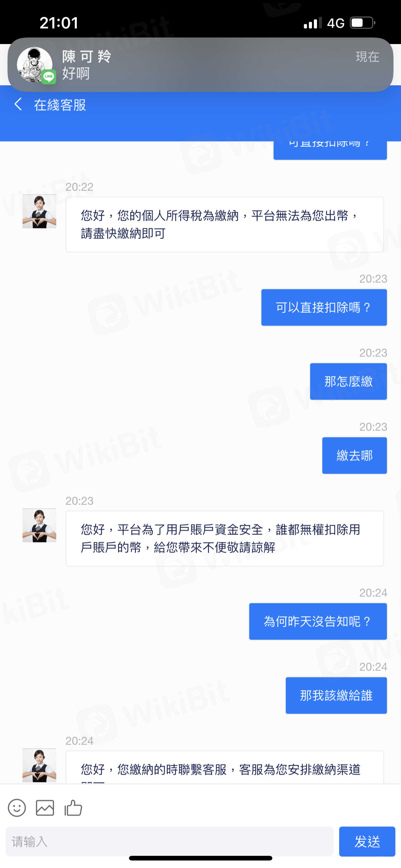Send message with the 发送 button
Viewport: 401px width, 868px height.
click(x=367, y=841)
